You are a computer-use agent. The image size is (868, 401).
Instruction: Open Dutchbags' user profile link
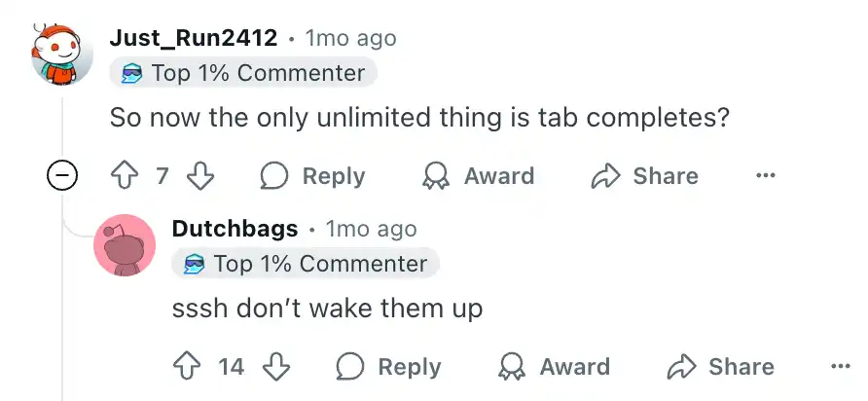coord(235,229)
